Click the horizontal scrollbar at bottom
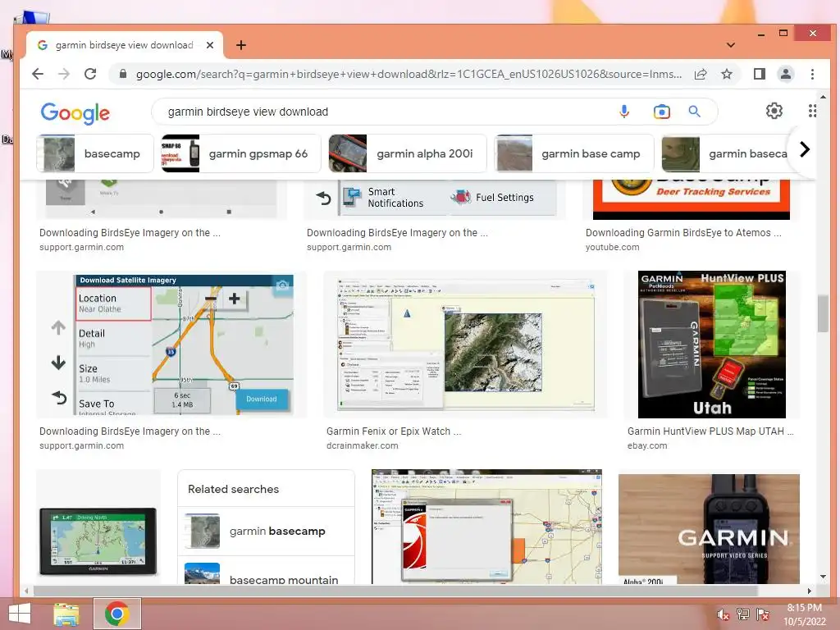This screenshot has width=840, height=630. (395, 591)
